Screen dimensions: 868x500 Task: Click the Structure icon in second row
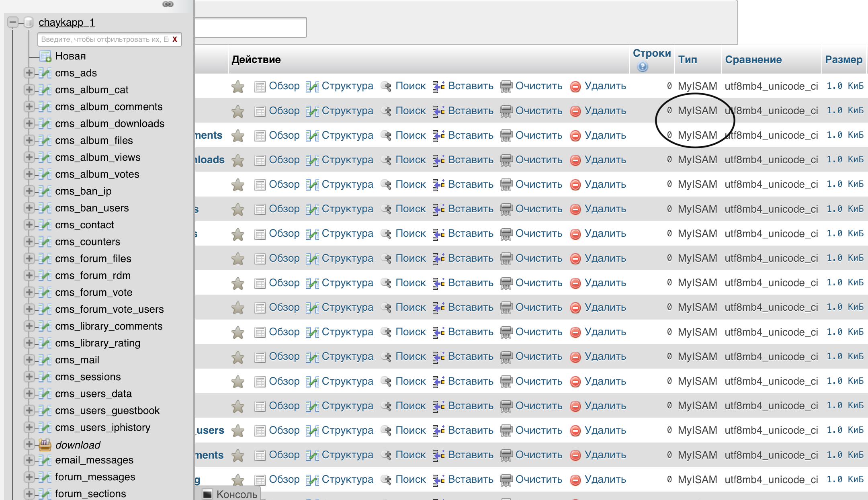click(312, 111)
